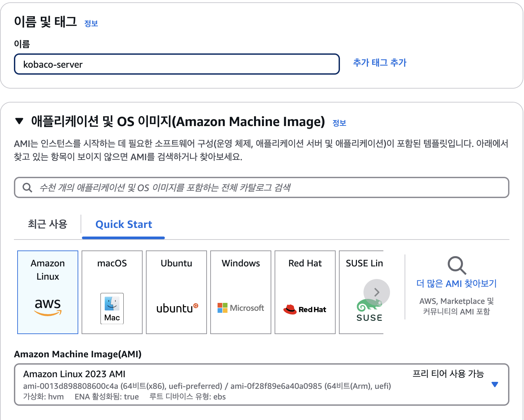
Task: Click the AWS, Marketplace 및 커뮤니티의 AMI 포함 text
Action: coord(457,306)
